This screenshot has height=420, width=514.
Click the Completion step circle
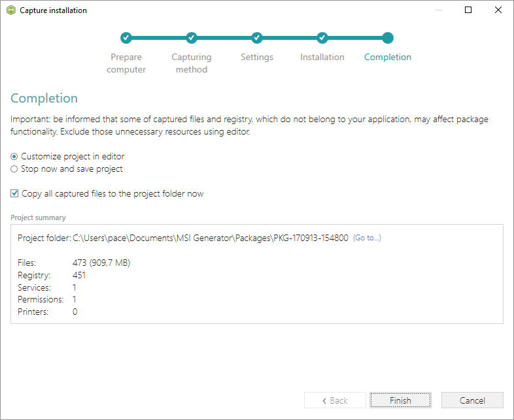[388, 38]
